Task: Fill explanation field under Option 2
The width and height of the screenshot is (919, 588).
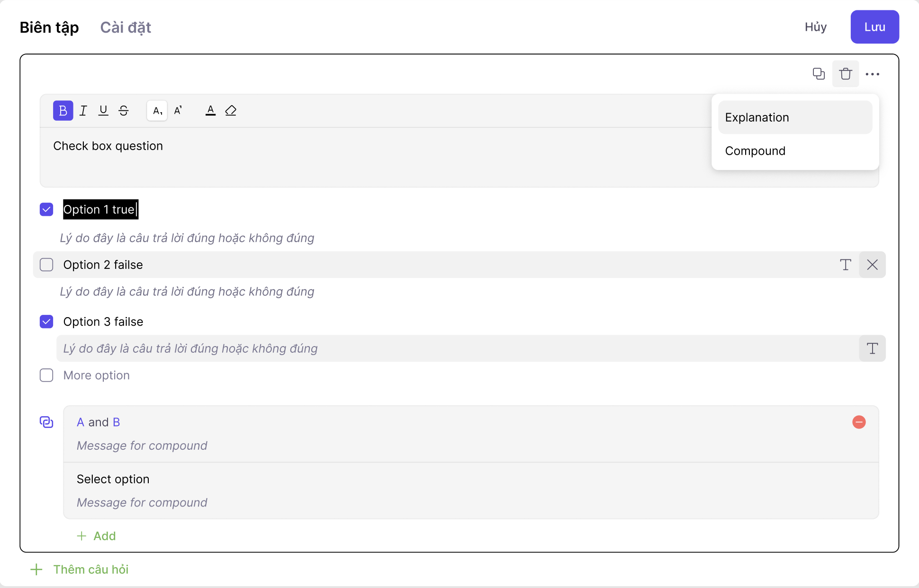Action: tap(187, 292)
